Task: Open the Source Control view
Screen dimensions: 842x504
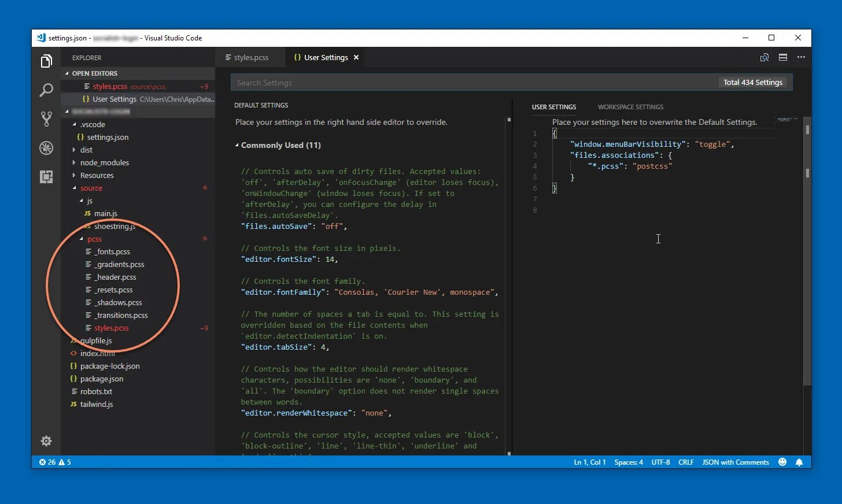Action: point(46,118)
